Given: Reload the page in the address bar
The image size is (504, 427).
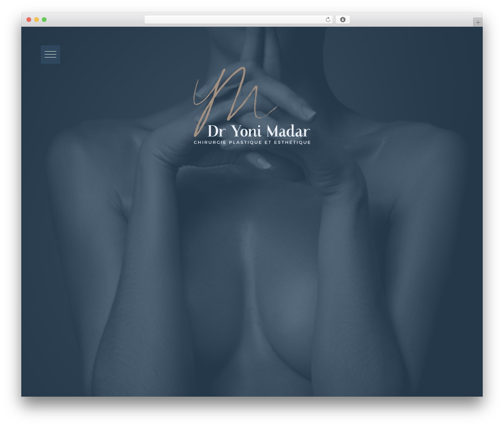Looking at the screenshot, I should 328,20.
